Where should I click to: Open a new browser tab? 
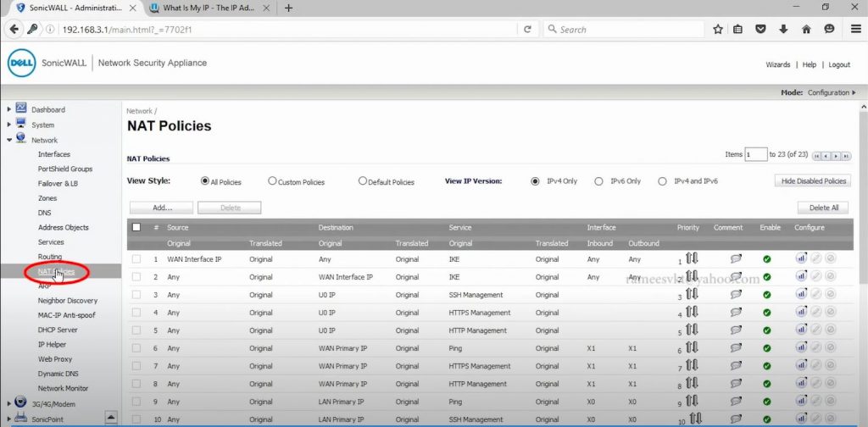pos(288,8)
